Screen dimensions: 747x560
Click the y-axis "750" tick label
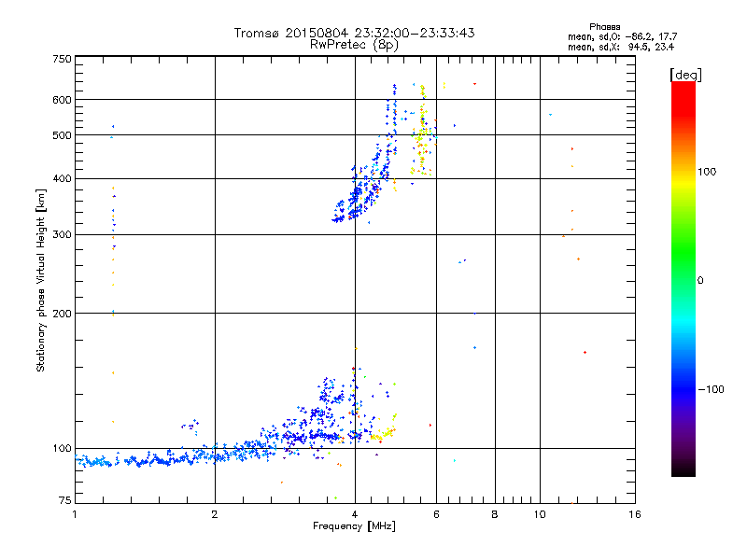point(62,59)
